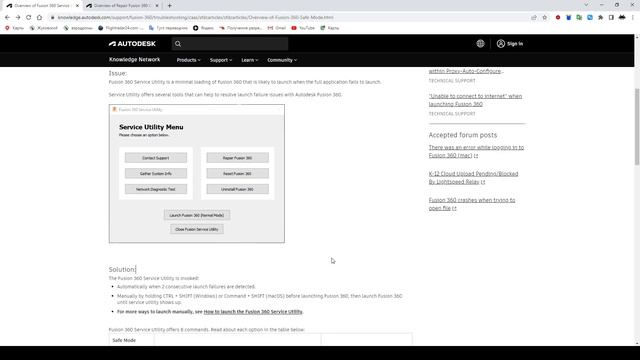This screenshot has width=640, height=360.
Task: Open the Gmail bookmark
Action: point(277,28)
